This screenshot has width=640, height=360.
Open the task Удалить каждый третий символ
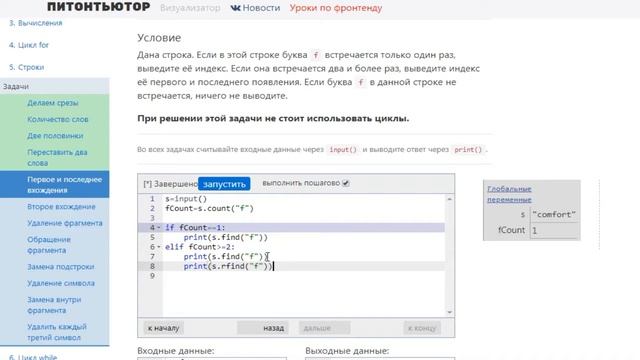[x=57, y=332]
